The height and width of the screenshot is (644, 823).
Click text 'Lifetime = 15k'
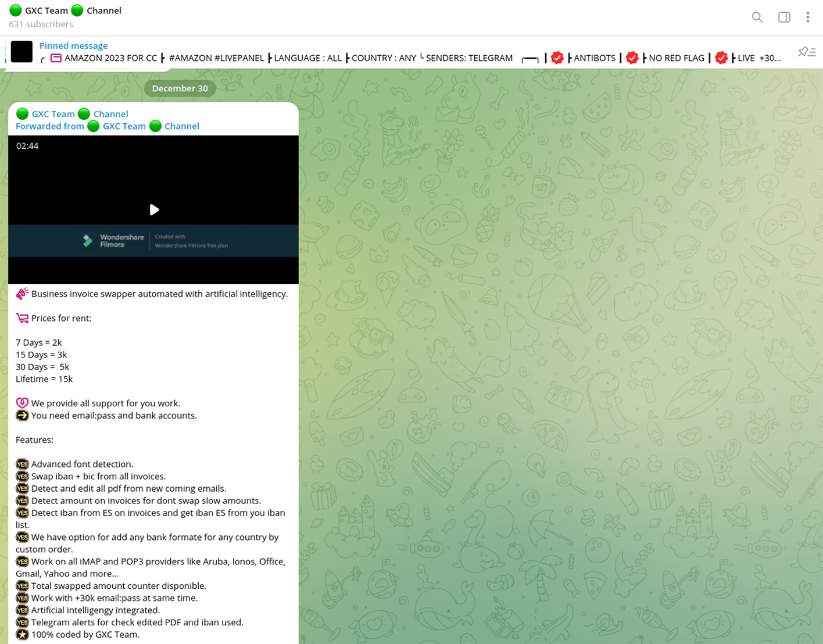pos(44,380)
